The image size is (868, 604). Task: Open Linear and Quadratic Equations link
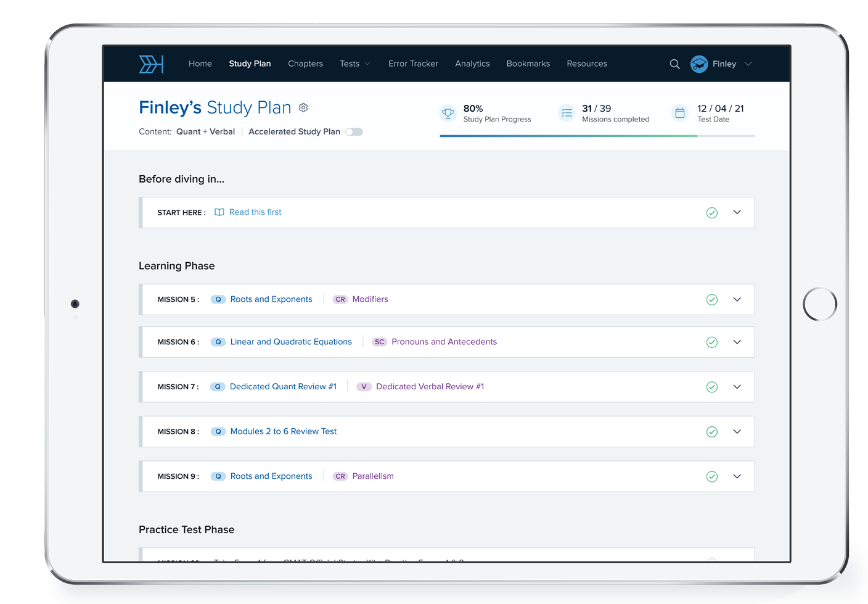coord(290,342)
